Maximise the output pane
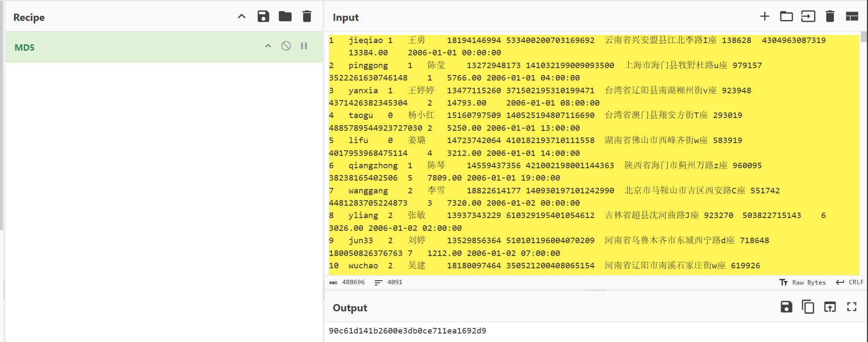Image resolution: width=868 pixels, height=342 pixels. pos(851,307)
